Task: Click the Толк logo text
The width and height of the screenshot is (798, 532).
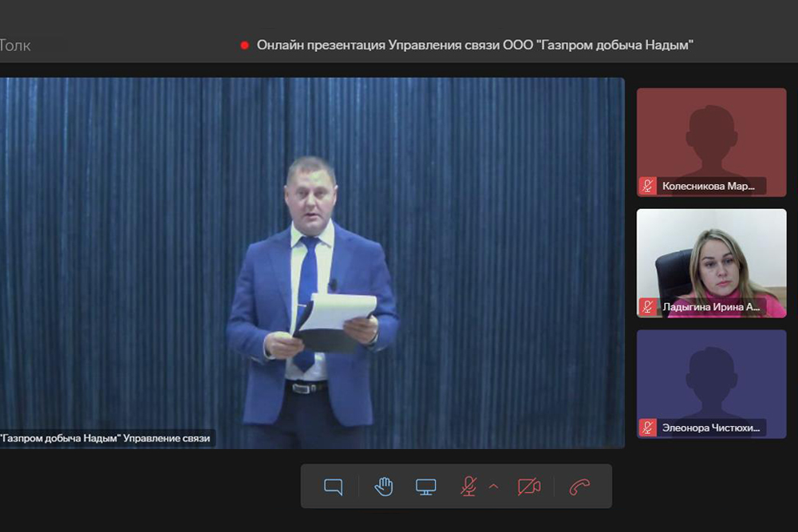Action: pyautogui.click(x=15, y=45)
